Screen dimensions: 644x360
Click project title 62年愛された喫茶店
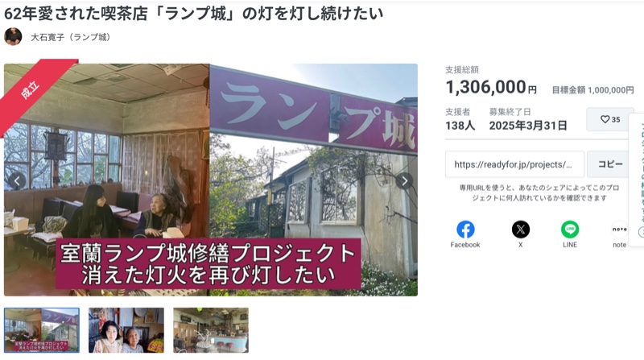[193, 14]
